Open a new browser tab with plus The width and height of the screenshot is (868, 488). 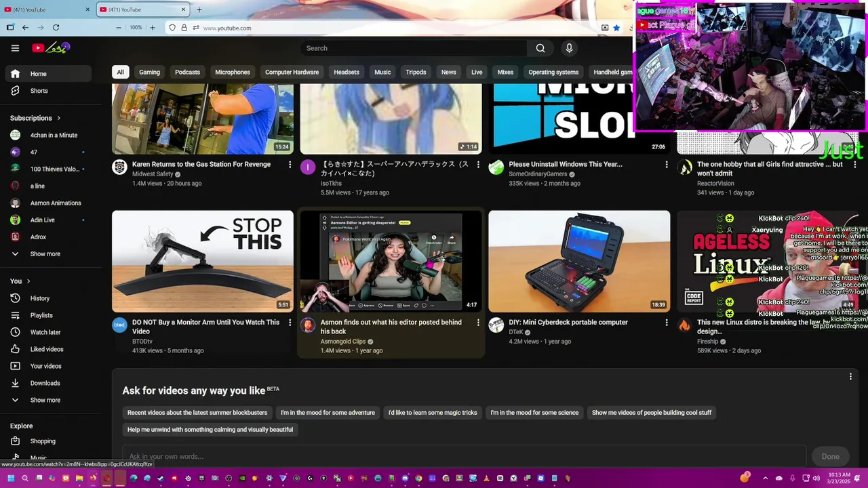click(x=199, y=9)
